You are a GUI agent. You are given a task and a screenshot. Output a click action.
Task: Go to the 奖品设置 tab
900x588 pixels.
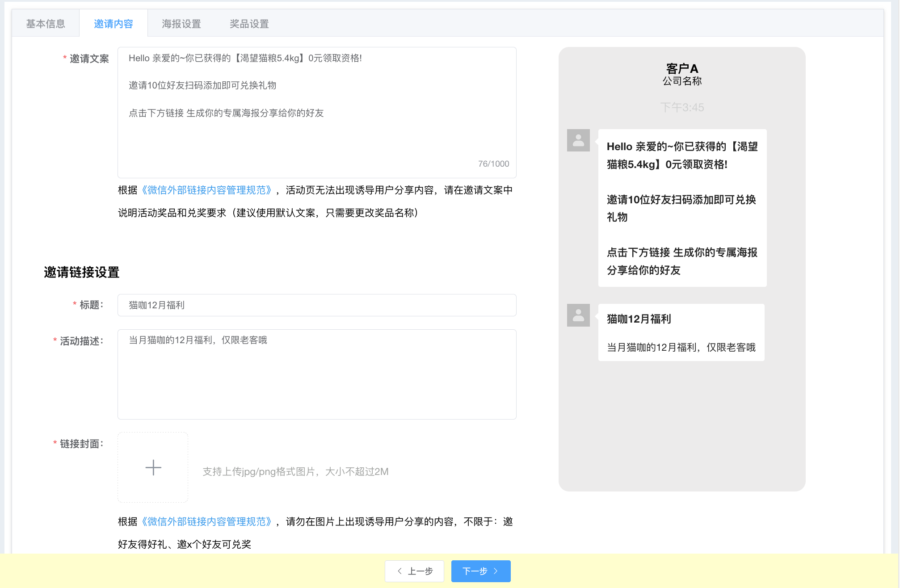tap(249, 24)
